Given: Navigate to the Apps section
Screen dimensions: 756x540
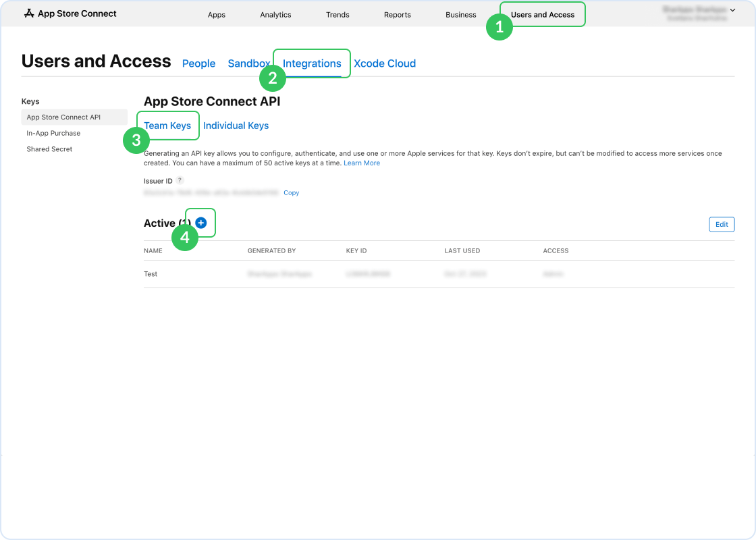Looking at the screenshot, I should coord(217,14).
